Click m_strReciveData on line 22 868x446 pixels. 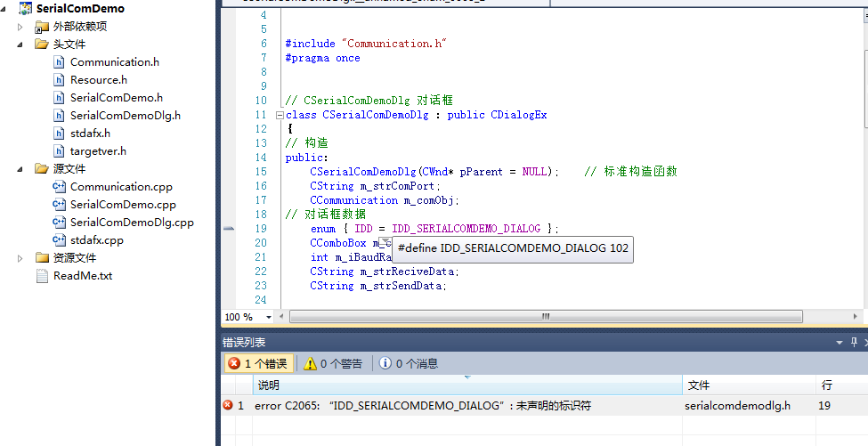[x=407, y=272]
